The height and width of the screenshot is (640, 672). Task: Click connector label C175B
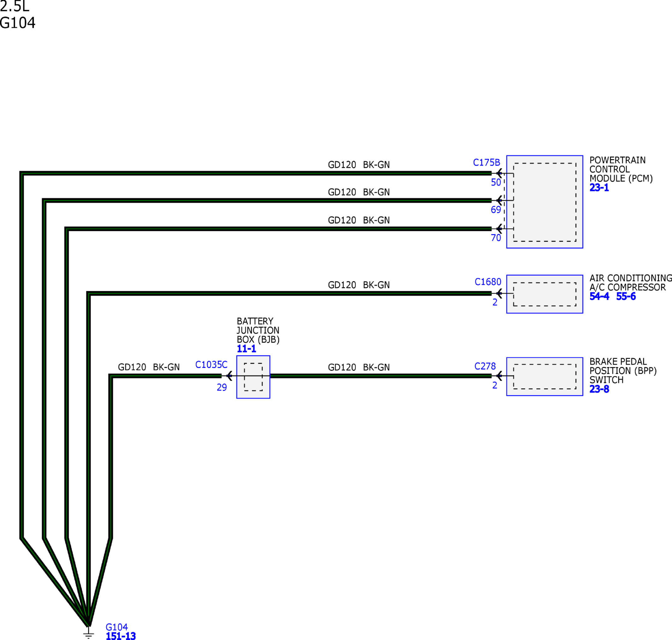486,162
